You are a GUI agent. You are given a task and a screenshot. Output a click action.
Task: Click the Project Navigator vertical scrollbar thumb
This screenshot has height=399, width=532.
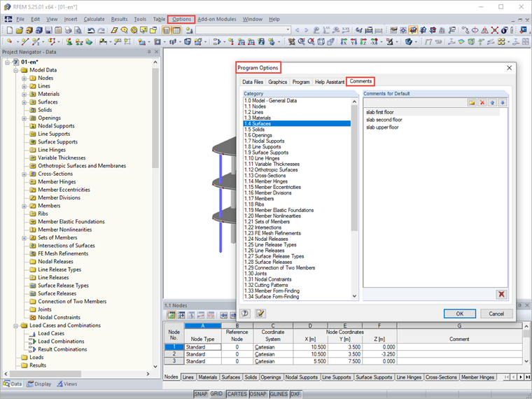pos(155,118)
